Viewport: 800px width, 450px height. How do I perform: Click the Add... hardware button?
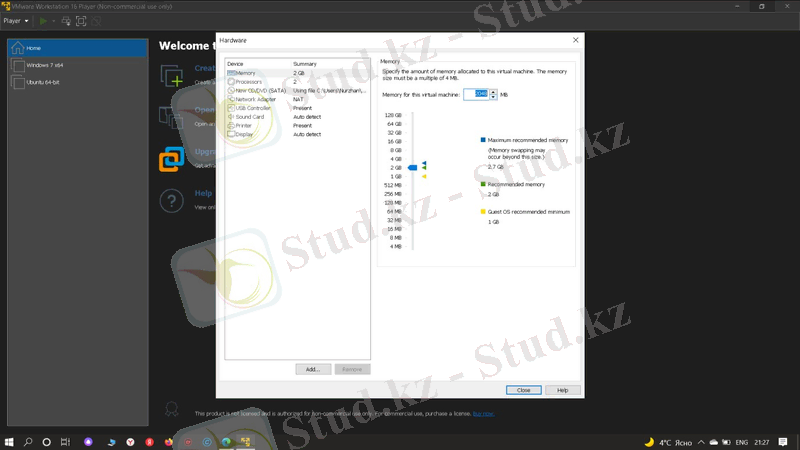pyautogui.click(x=313, y=369)
